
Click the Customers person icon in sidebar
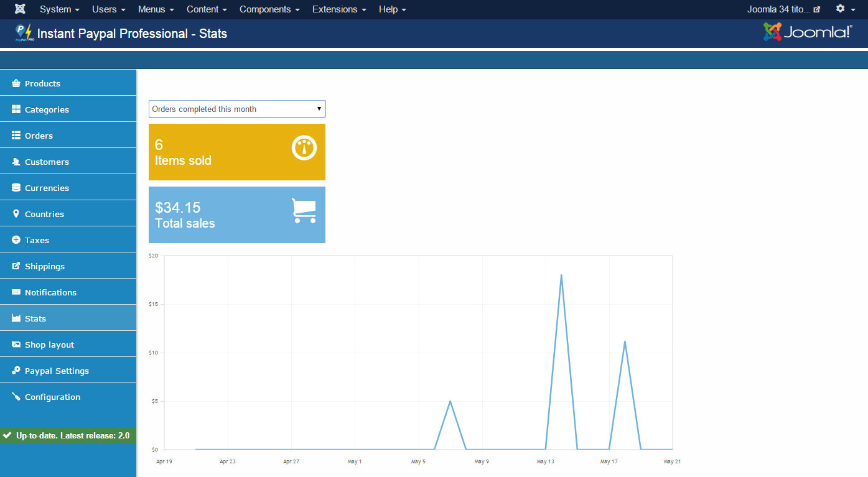[x=16, y=162]
